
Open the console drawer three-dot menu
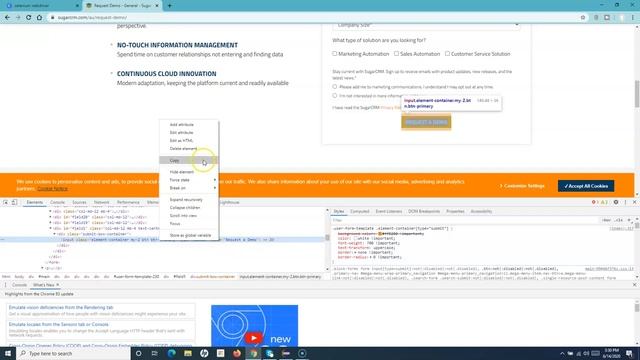[5, 285]
